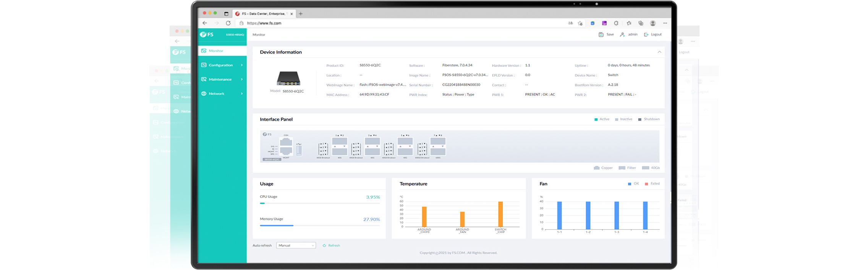Screen dimensions: 868x270
Task: Click the Logout link
Action: pos(653,35)
